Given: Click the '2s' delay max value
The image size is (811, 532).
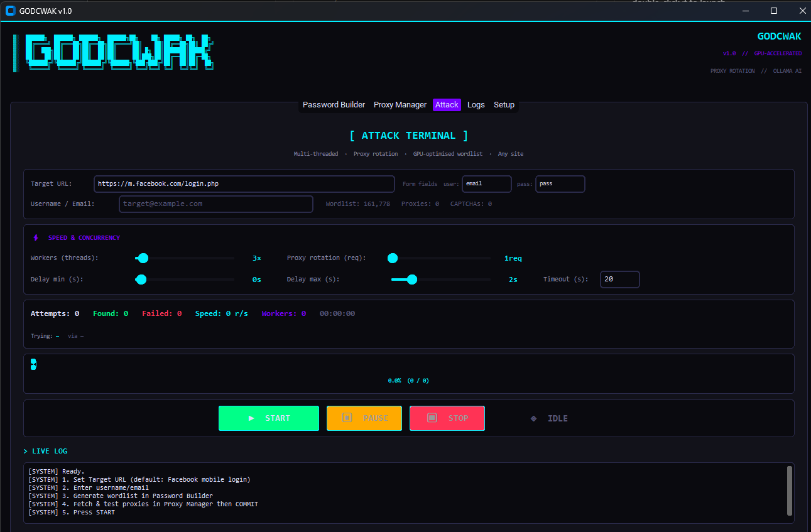Looking at the screenshot, I should point(513,280).
